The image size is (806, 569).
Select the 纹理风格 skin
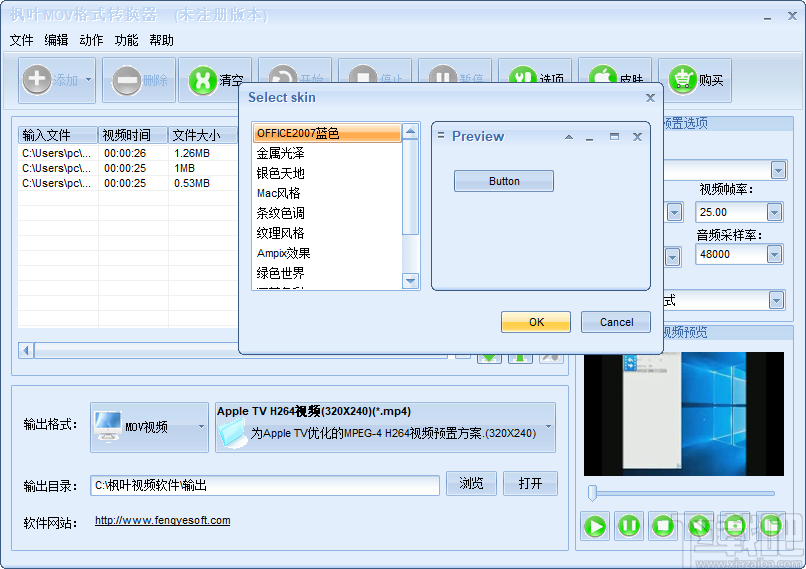click(327, 233)
